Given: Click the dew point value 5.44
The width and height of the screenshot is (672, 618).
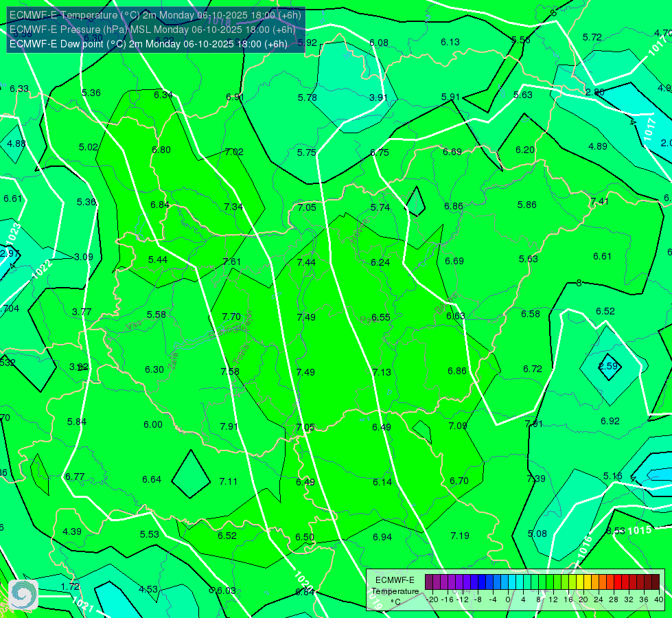Looking at the screenshot, I should click(158, 260).
